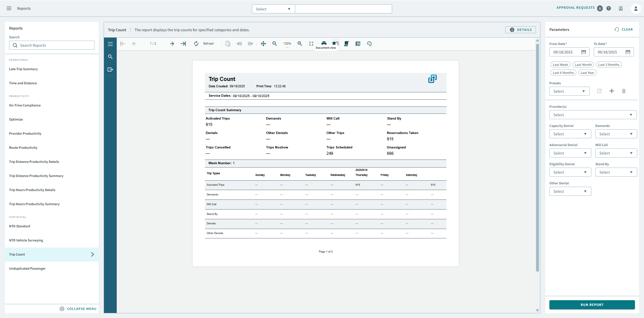Add a new preset with plus icon
Viewport: 644px width, 318px height.
click(612, 91)
